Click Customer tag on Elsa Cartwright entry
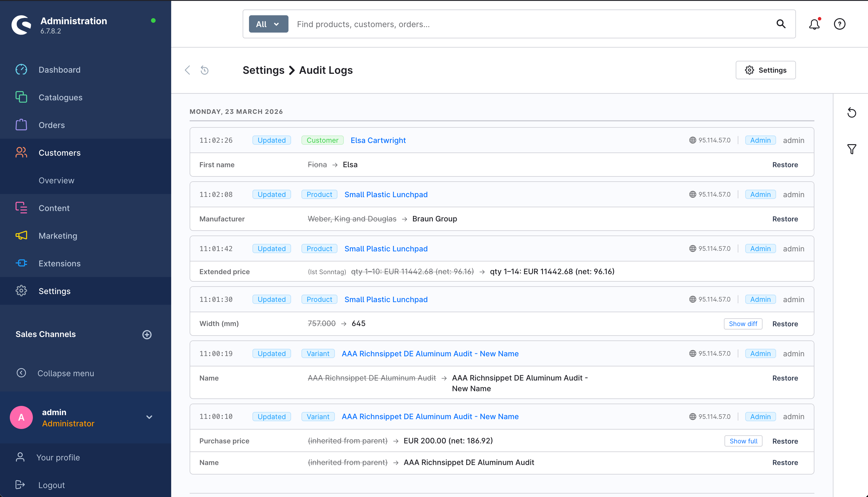This screenshot has width=868, height=497. coord(322,140)
